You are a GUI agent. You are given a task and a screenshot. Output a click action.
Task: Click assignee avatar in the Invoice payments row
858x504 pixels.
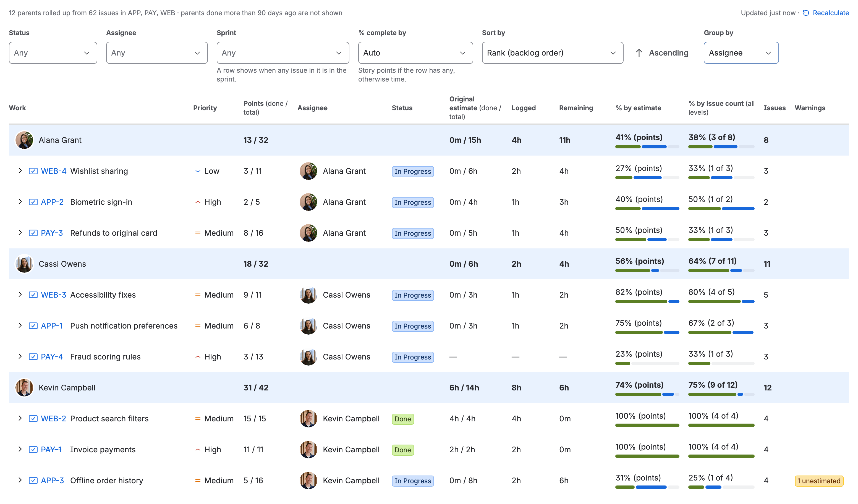pyautogui.click(x=308, y=450)
